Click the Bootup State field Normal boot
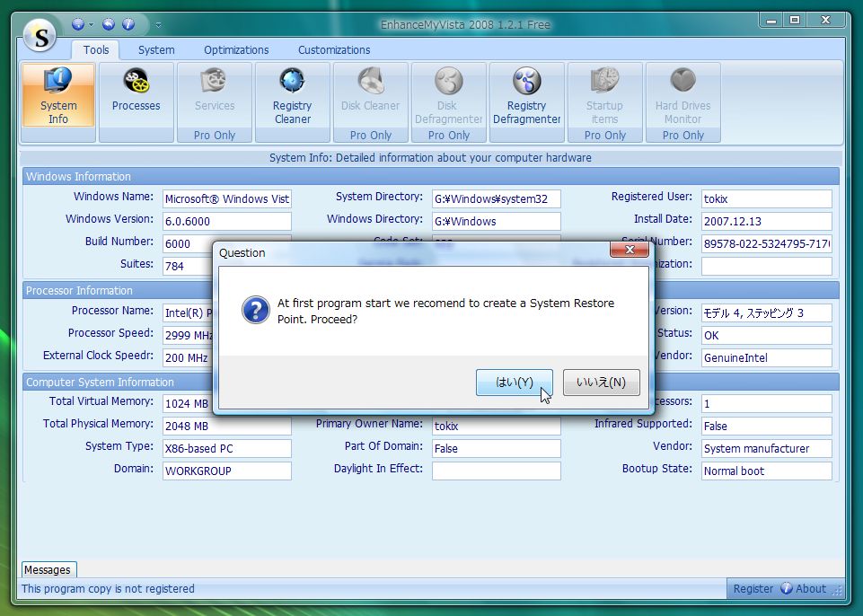This screenshot has height=616, width=863. (766, 471)
